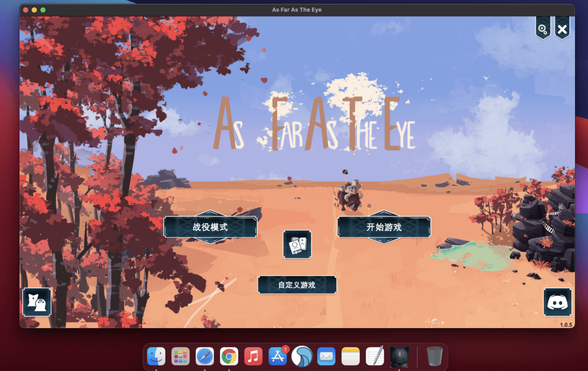Start Campaign mode (战役模式)
Image resolution: width=588 pixels, height=371 pixels.
click(x=210, y=227)
